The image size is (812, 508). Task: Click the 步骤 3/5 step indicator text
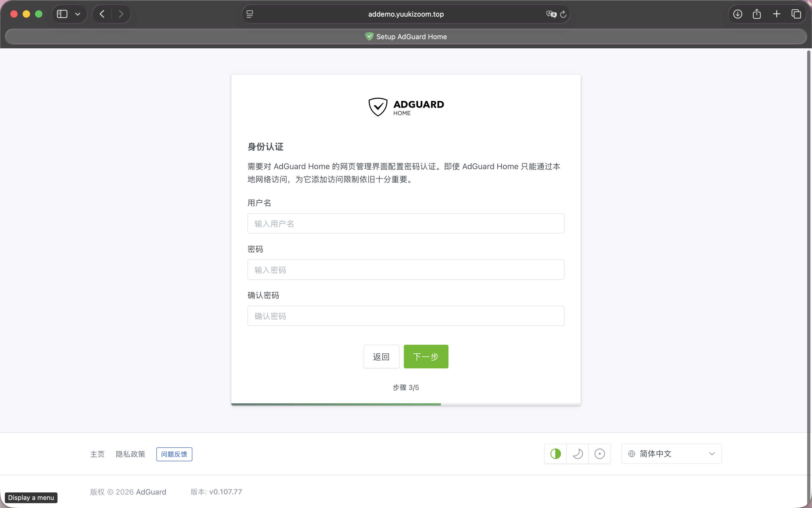[406, 388]
